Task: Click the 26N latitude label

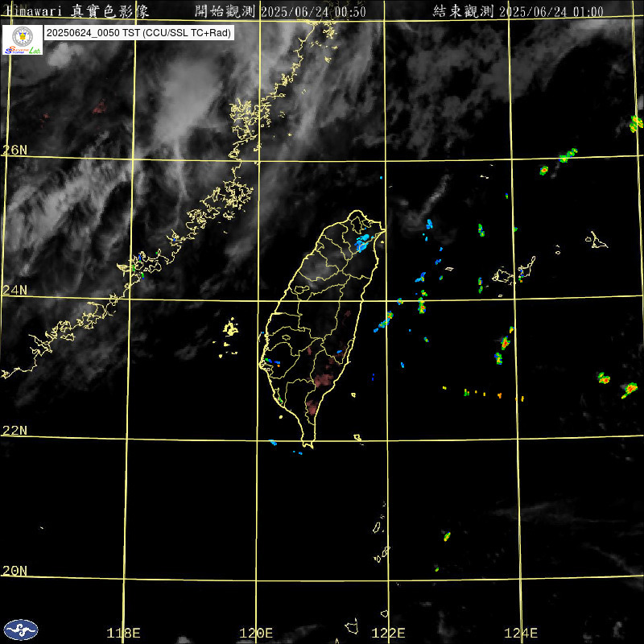Action: [x=14, y=151]
